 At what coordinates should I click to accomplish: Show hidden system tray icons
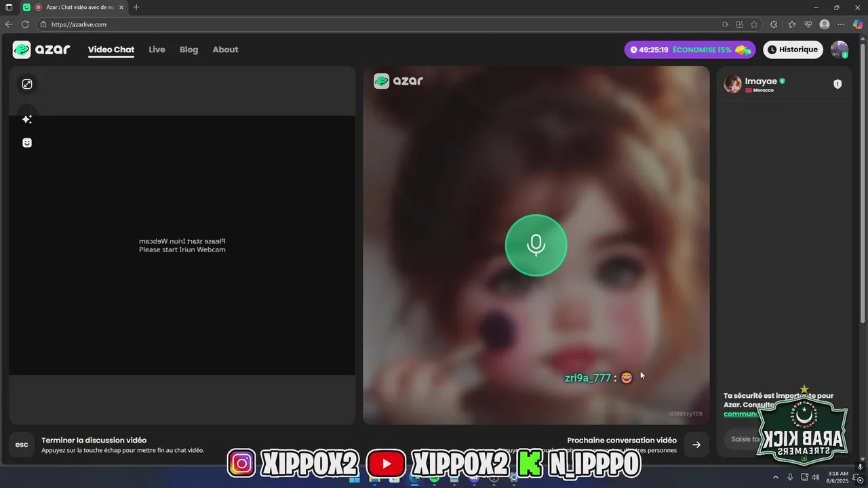click(x=776, y=477)
